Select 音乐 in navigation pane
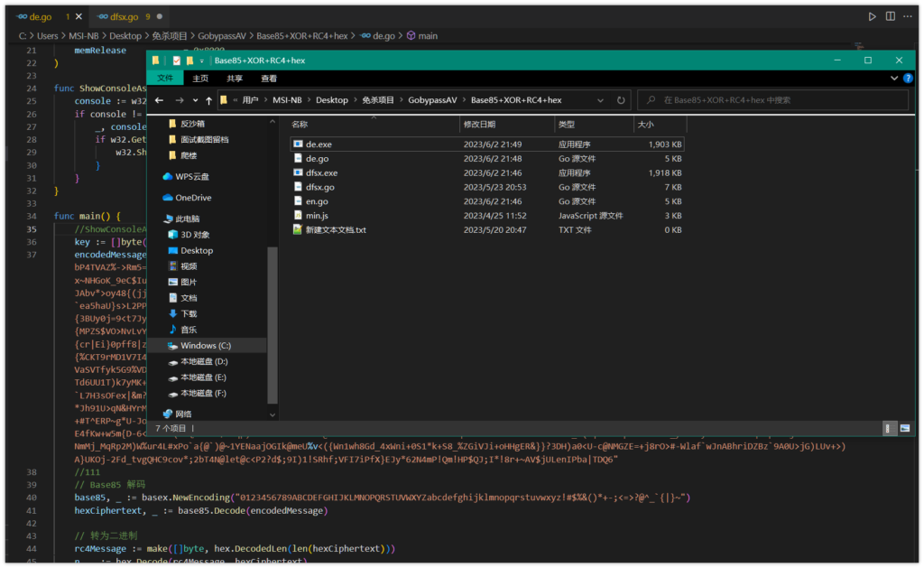The height and width of the screenshot is (568, 924). click(x=182, y=331)
